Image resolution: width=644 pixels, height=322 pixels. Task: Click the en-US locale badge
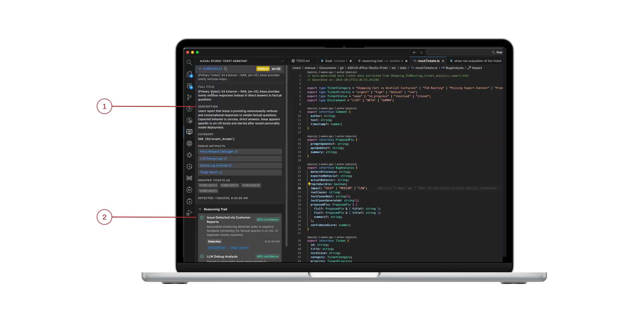276,69
